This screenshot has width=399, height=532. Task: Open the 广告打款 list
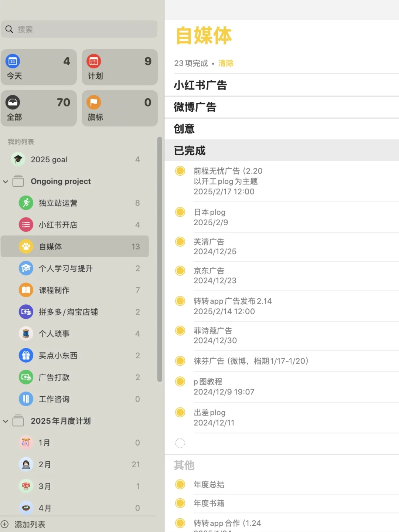[75, 377]
